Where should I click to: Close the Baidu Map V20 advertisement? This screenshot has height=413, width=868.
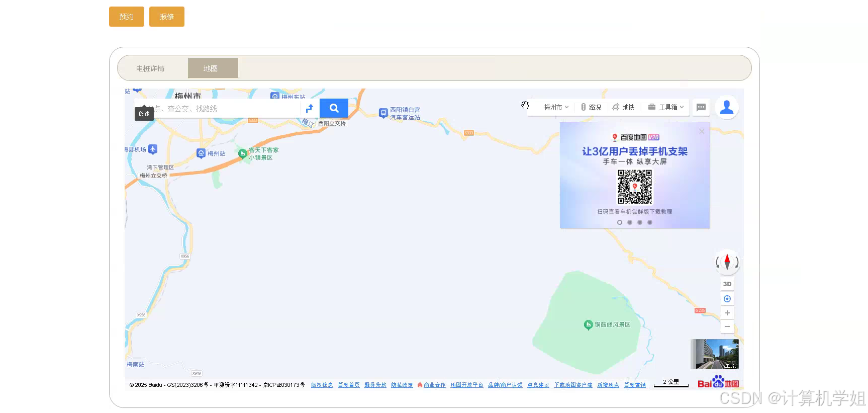point(702,131)
